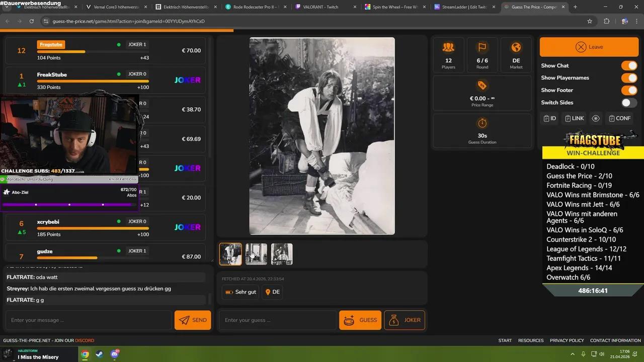Click the Leave button
The width and height of the screenshot is (644, 362).
pyautogui.click(x=589, y=46)
